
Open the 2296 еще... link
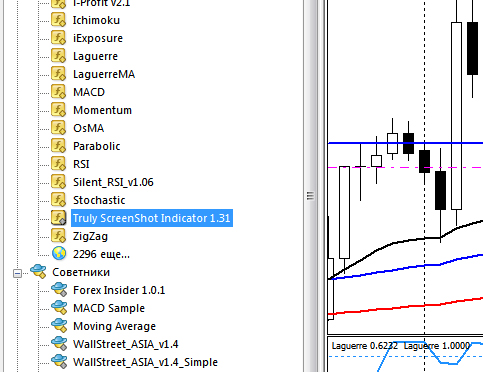click(101, 254)
